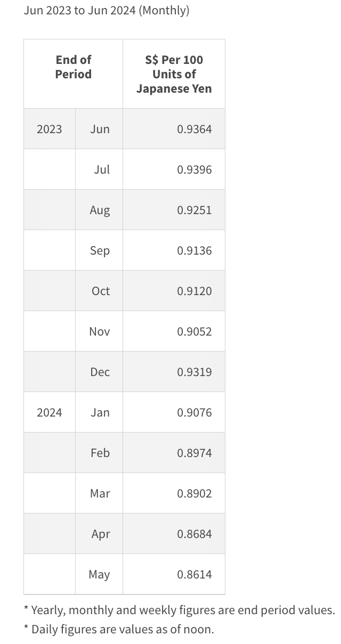
Task: Click the Oct month cell
Action: 101,291
